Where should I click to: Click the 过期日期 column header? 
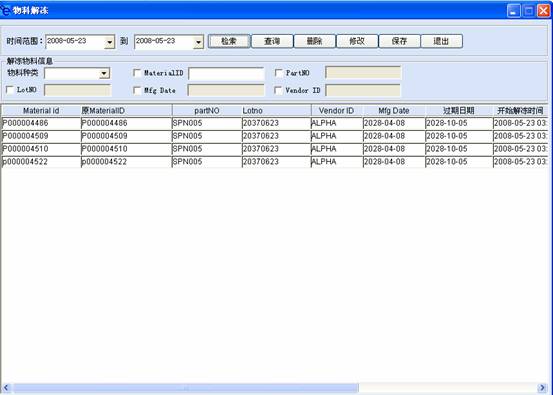tap(458, 111)
